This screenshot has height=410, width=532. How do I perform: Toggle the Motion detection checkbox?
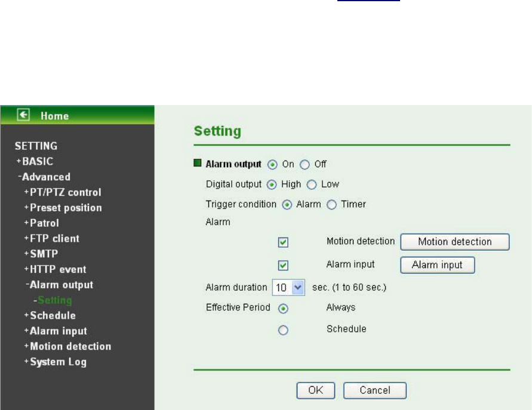tap(283, 242)
